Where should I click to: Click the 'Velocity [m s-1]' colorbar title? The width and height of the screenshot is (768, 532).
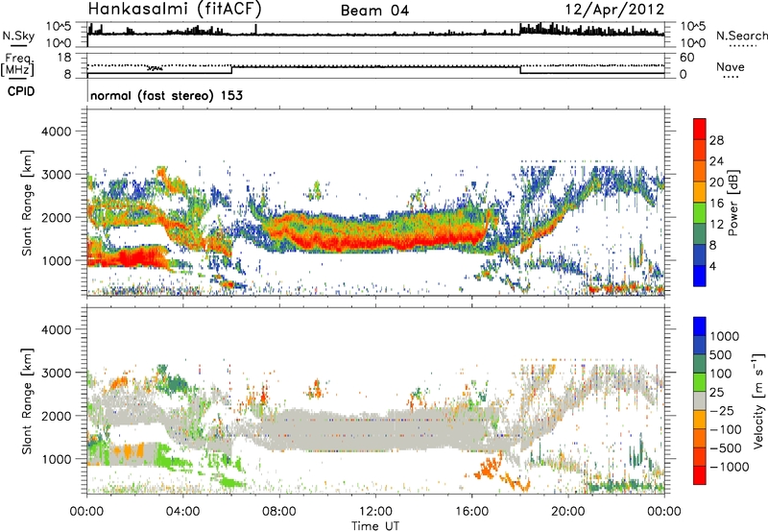click(x=758, y=400)
